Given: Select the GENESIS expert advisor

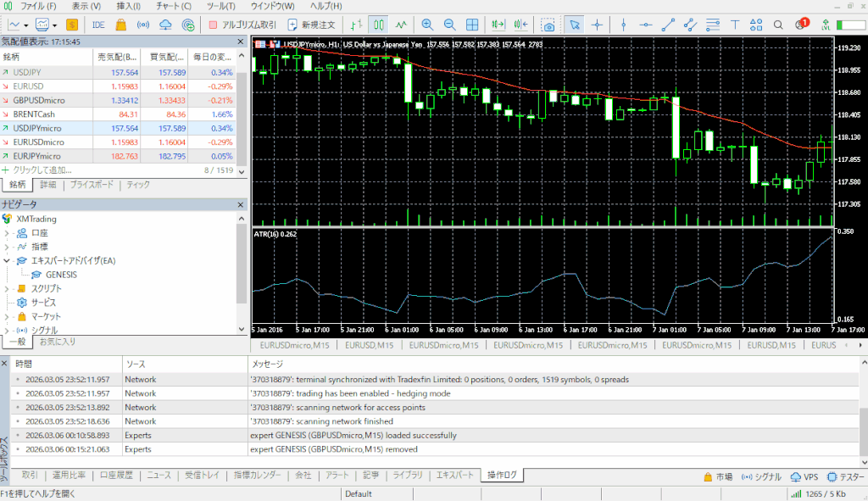Looking at the screenshot, I should (x=61, y=275).
